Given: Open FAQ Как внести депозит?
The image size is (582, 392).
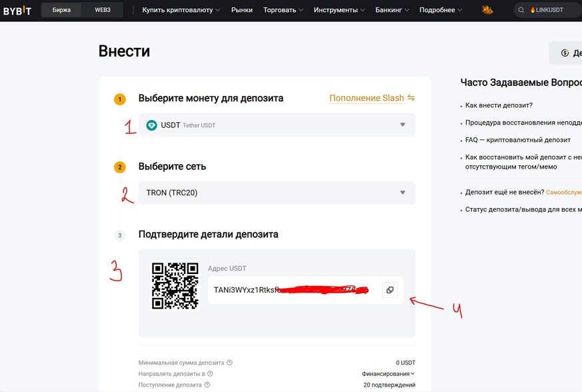Looking at the screenshot, I should (499, 105).
